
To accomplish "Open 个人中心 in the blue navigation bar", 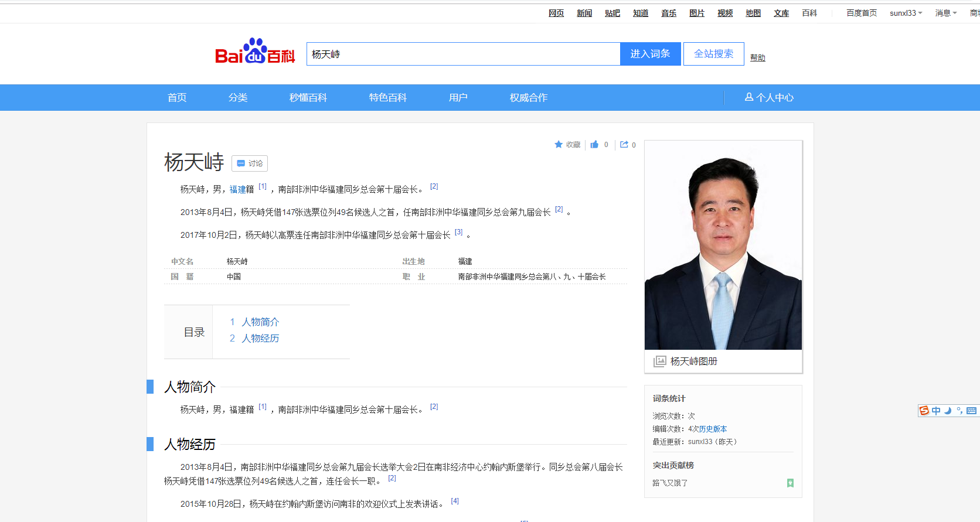I will 769,98.
